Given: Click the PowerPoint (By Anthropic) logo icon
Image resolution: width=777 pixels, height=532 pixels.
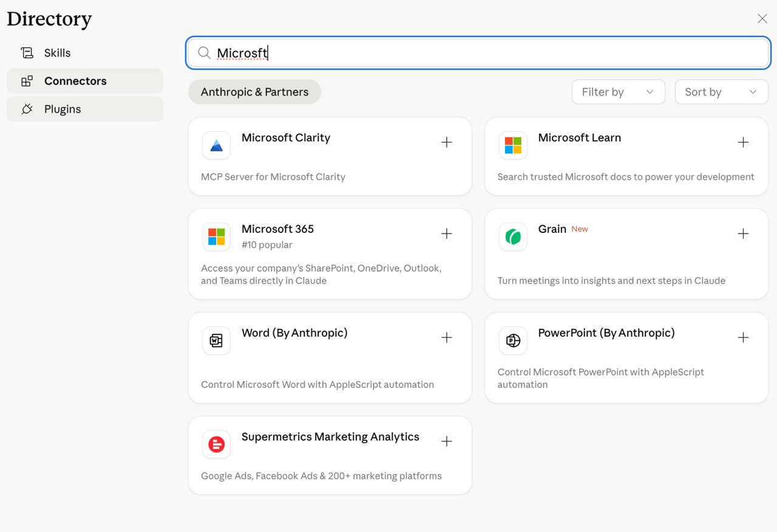Looking at the screenshot, I should [513, 340].
